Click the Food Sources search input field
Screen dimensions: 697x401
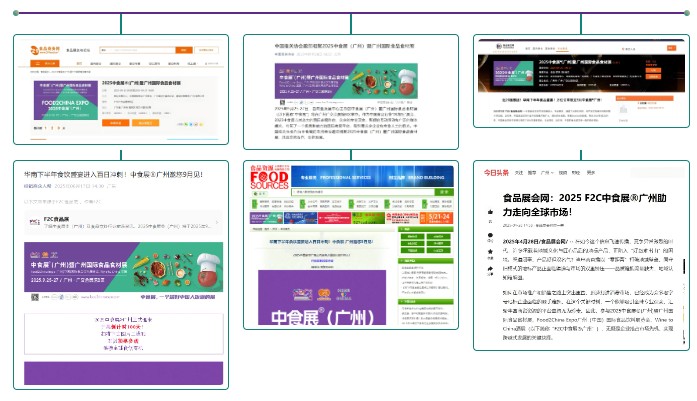(363, 192)
